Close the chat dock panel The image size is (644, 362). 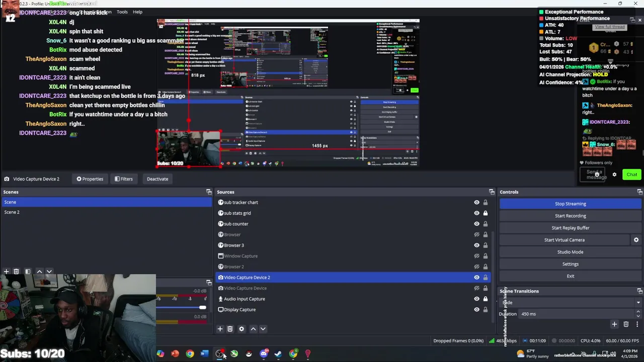click(x=639, y=20)
